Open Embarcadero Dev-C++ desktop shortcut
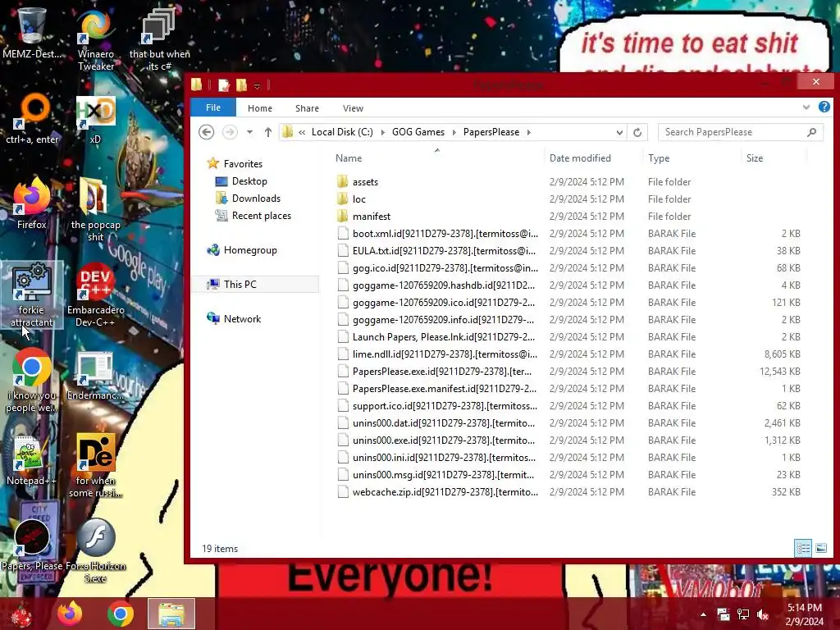Image resolution: width=840 pixels, height=630 pixels. pos(95,294)
